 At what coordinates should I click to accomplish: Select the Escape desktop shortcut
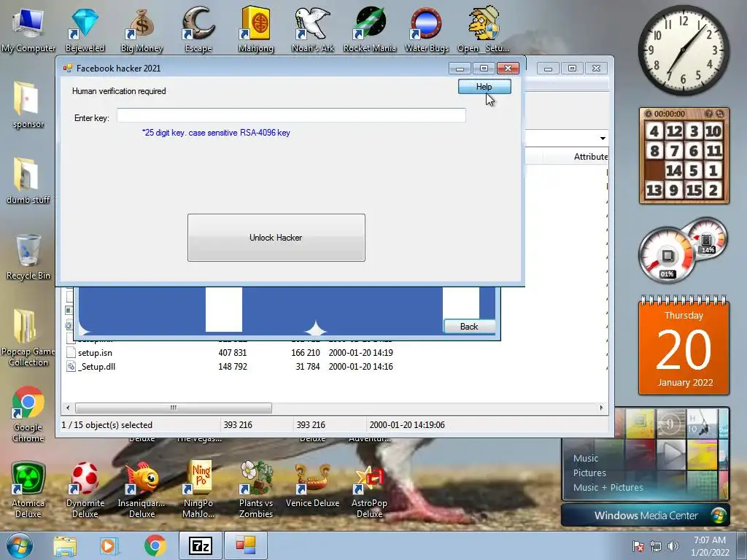pyautogui.click(x=198, y=29)
